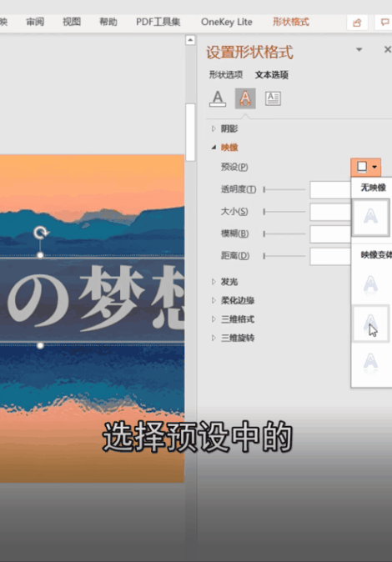Click the vertical scrollbar thumb of the slide area

click(190, 133)
